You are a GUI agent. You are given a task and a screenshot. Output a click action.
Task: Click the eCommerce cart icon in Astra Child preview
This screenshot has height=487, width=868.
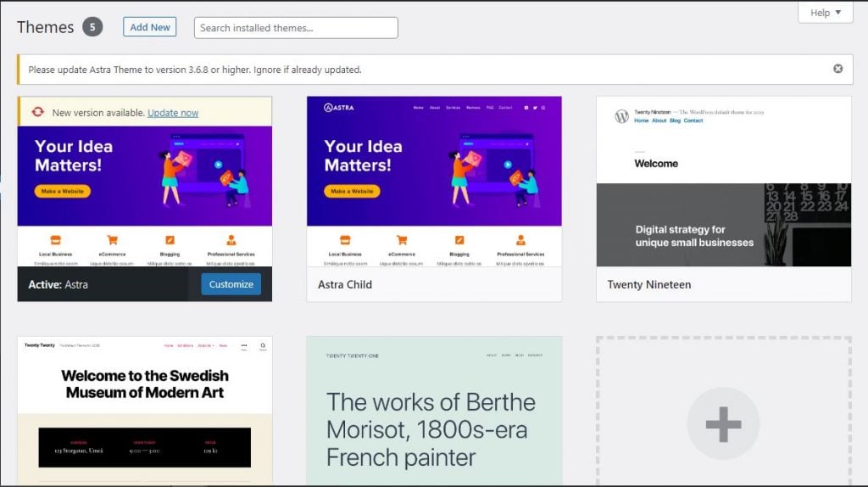[x=402, y=240]
